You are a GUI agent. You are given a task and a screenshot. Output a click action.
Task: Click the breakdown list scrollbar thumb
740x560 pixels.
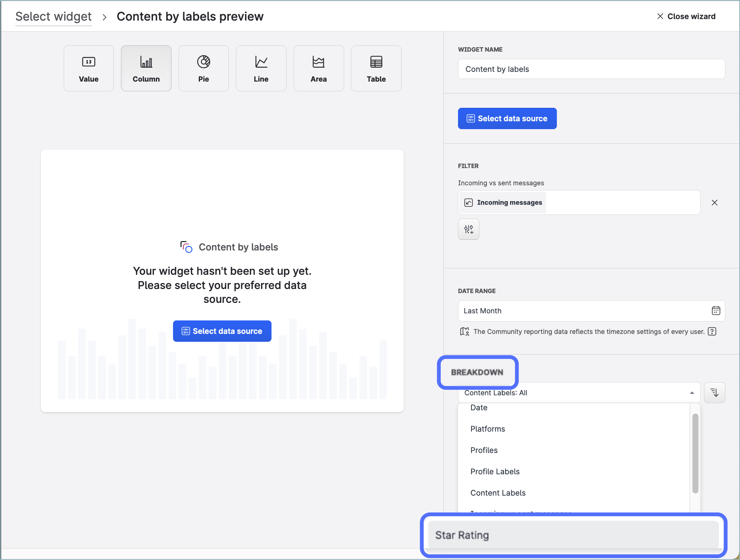(x=695, y=453)
